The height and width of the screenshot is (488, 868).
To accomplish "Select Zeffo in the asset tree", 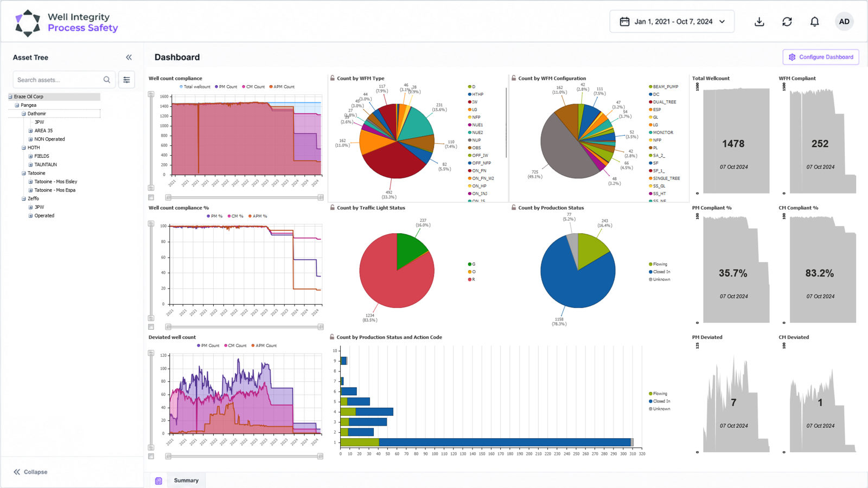I will click(x=33, y=199).
